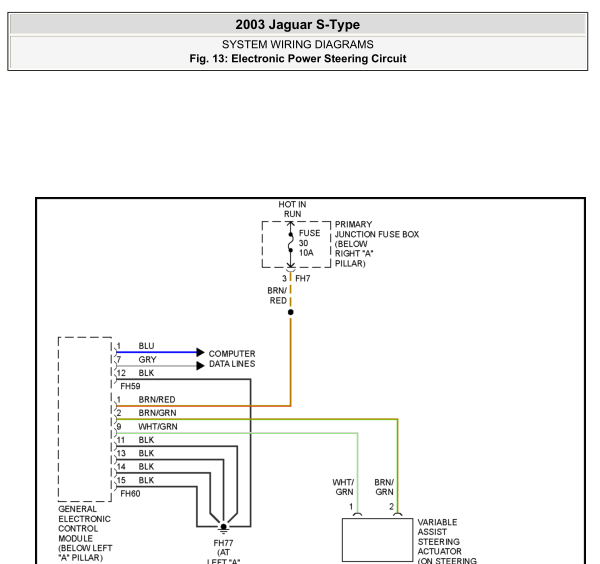Click 'Fig. 13: Electronic Power Steering Circuit' caption
The image size is (600, 564).
[x=297, y=59]
